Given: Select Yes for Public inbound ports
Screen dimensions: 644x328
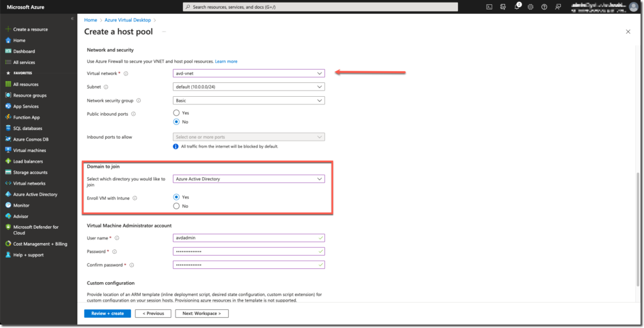Looking at the screenshot, I should tap(176, 113).
